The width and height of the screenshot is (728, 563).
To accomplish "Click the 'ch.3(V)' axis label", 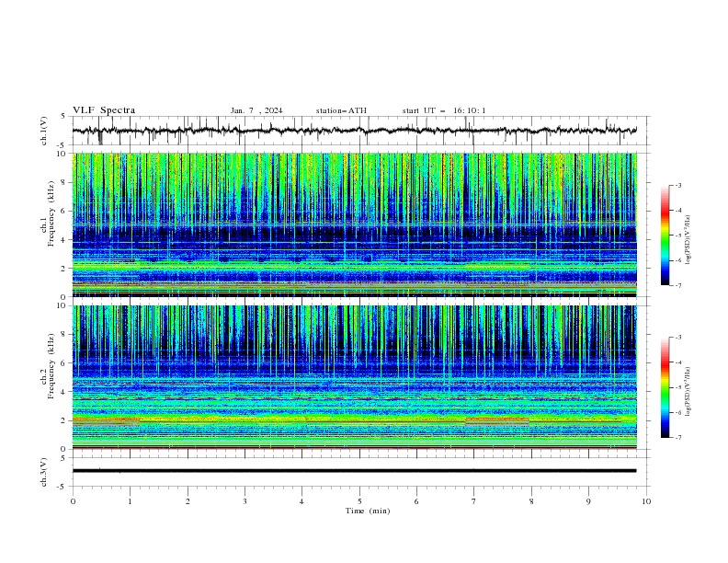I will 44,472.
